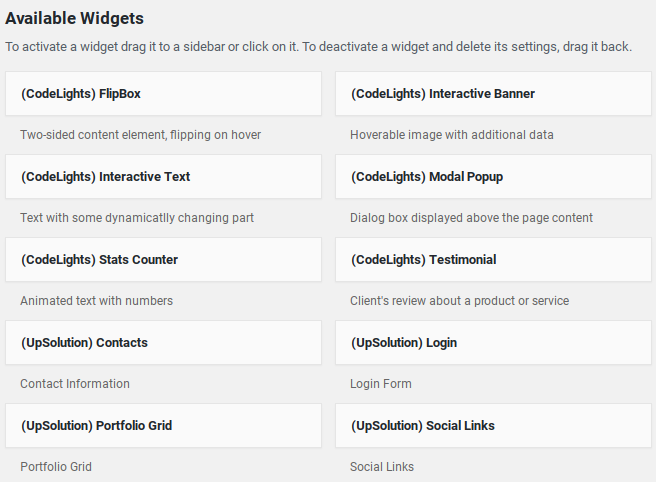
Task: Click the 'Contact Information' description text
Action: (75, 384)
